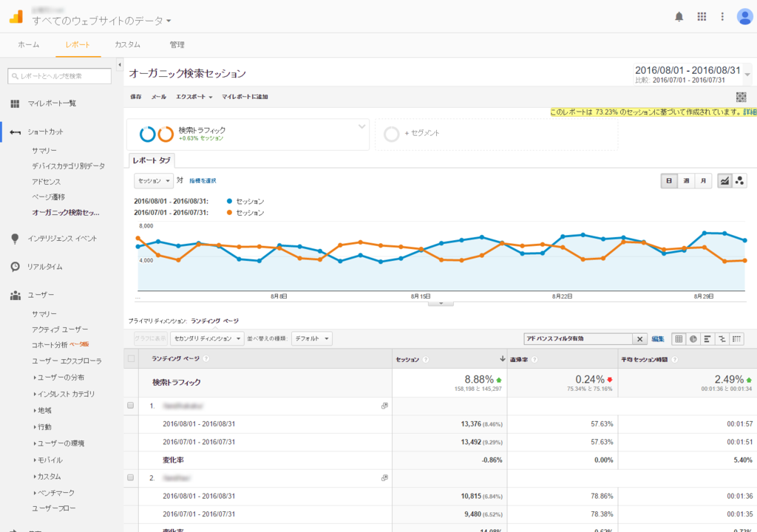Click help icon beside ランディング ページ header
Viewport: 757px width, 532px height.
[x=206, y=358]
